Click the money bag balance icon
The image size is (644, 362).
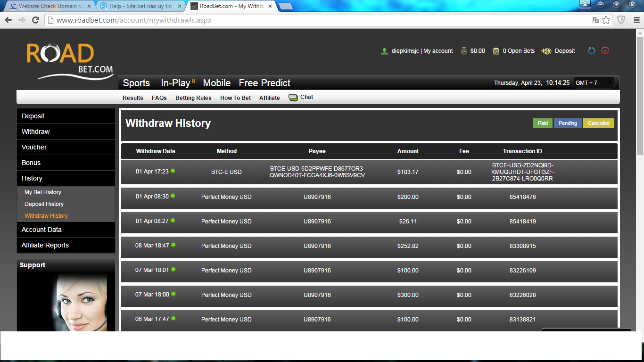point(464,51)
